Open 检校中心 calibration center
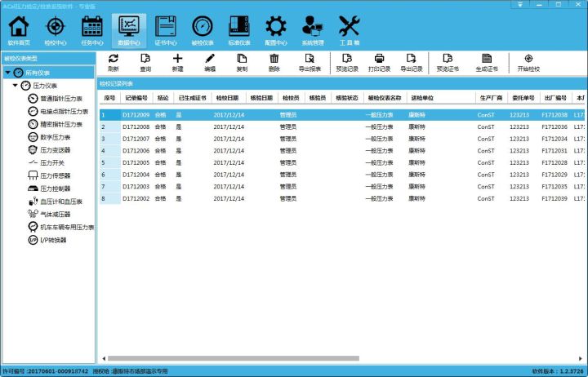Viewport: 588px width, 377px height. [x=55, y=29]
